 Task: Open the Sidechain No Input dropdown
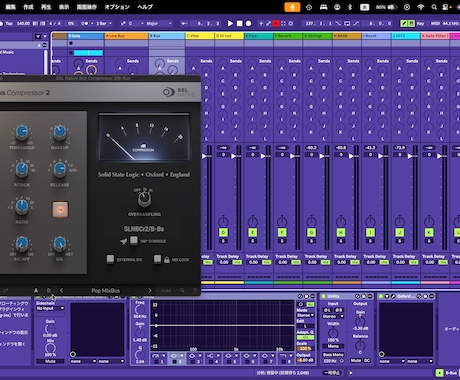[x=50, y=308]
